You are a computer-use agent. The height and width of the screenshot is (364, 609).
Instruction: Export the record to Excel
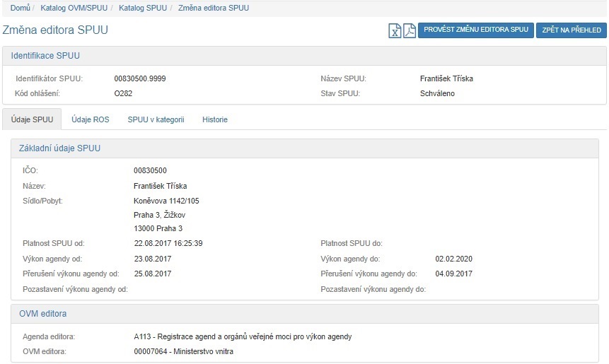395,30
